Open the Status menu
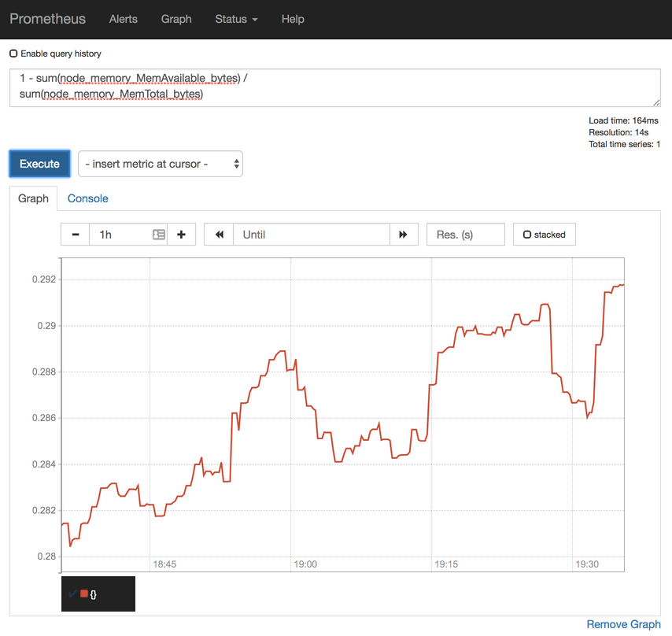 click(236, 19)
